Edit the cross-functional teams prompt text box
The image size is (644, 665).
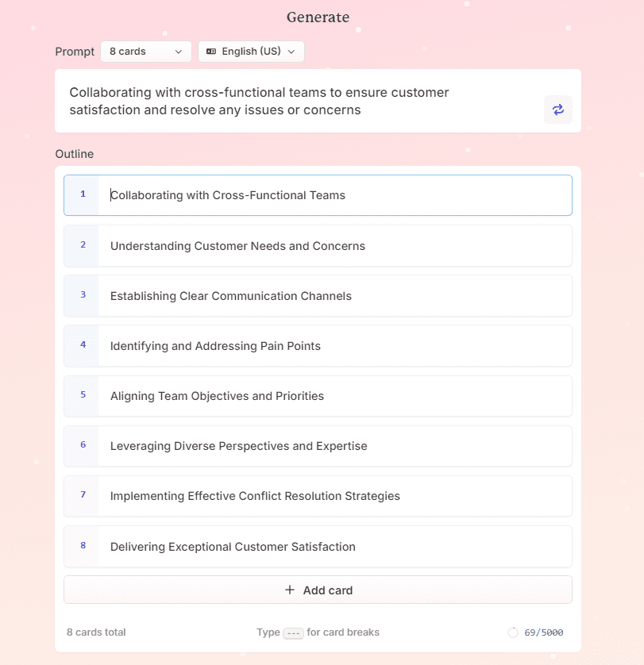point(318,101)
